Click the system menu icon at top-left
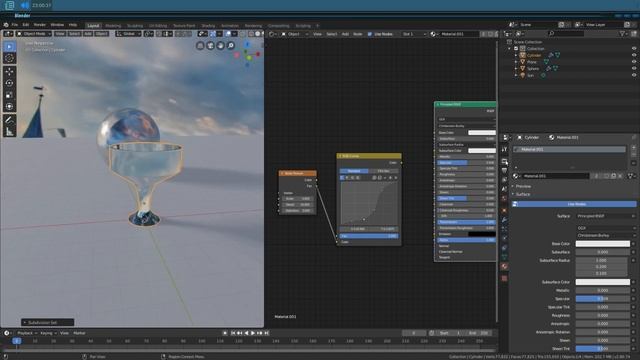Screen dimensions: 640x360 (10, 5)
